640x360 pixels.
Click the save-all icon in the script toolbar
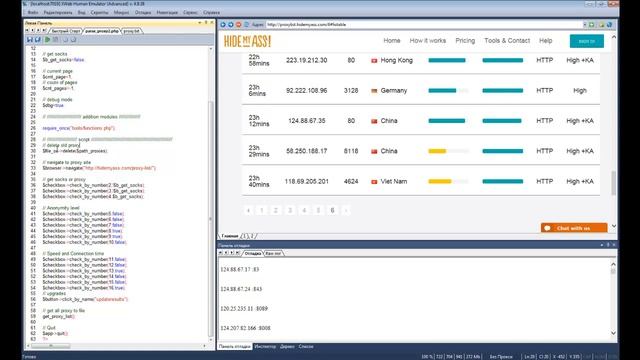(x=38, y=40)
